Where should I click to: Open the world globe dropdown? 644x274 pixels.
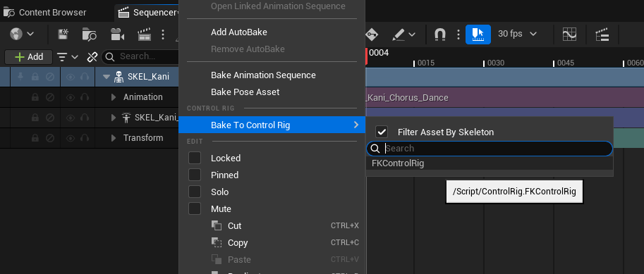(x=21, y=34)
